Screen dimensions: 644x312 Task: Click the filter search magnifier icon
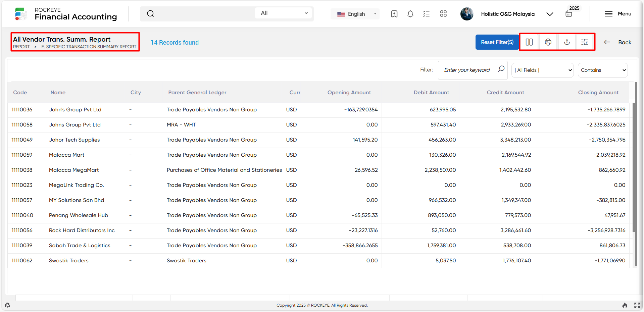pos(501,69)
